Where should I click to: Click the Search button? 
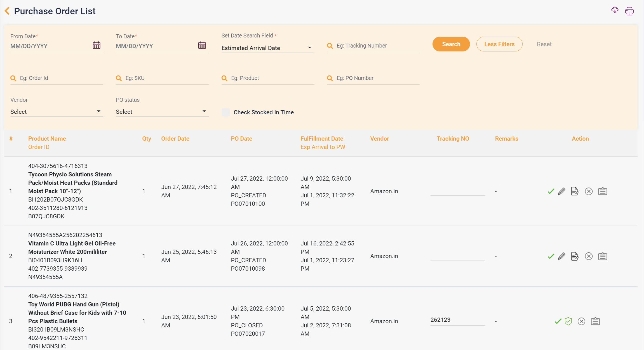click(451, 44)
